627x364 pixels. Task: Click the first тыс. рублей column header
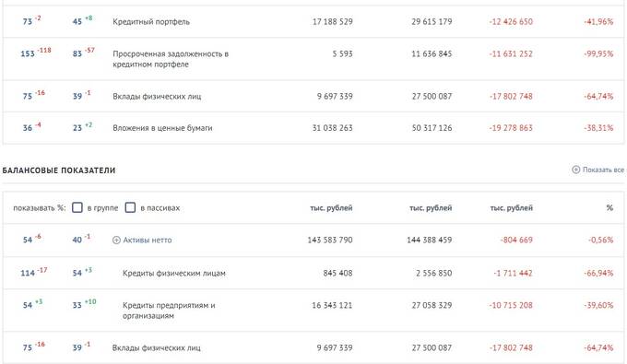pyautogui.click(x=331, y=207)
